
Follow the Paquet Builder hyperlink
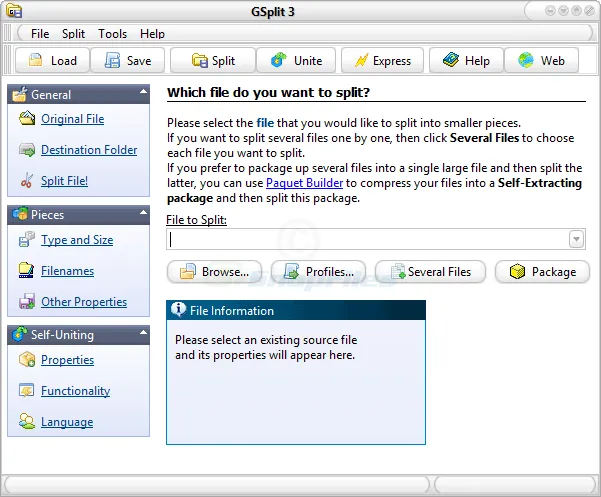point(304,183)
